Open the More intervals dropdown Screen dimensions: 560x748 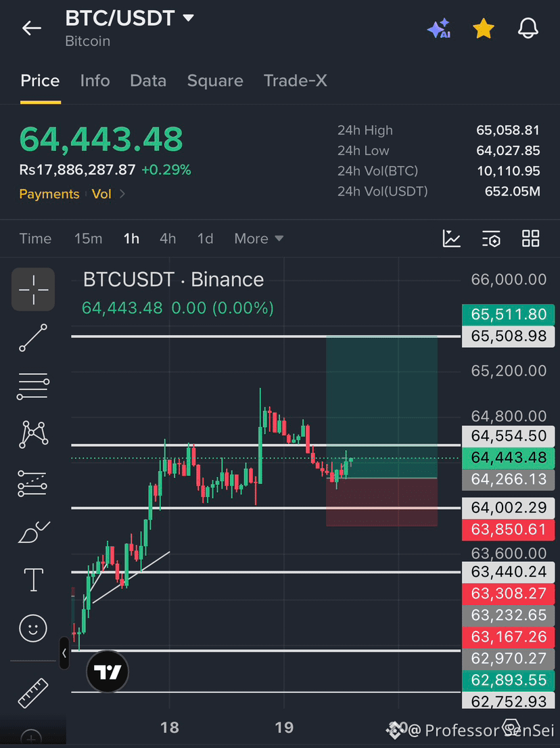(259, 238)
